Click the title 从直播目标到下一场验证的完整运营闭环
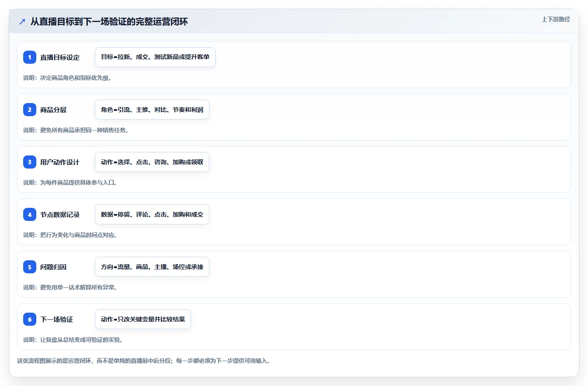Image resolution: width=588 pixels, height=386 pixels. [109, 21]
